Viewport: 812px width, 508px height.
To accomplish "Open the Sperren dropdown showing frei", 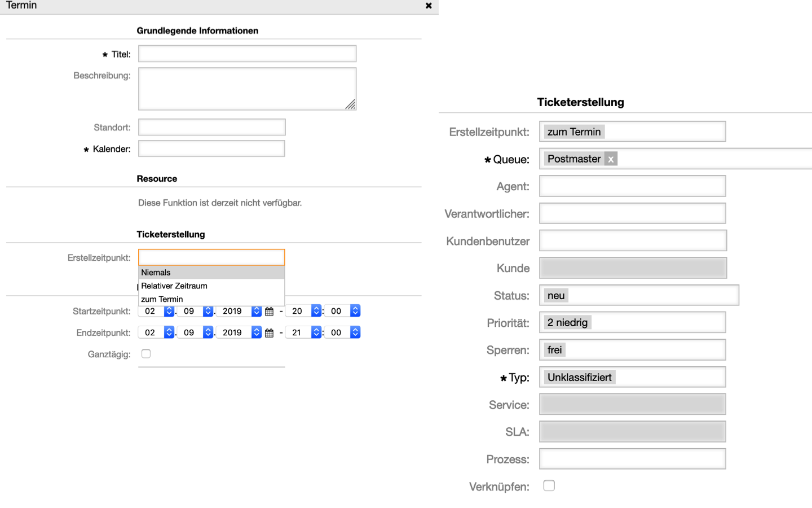I will (632, 350).
